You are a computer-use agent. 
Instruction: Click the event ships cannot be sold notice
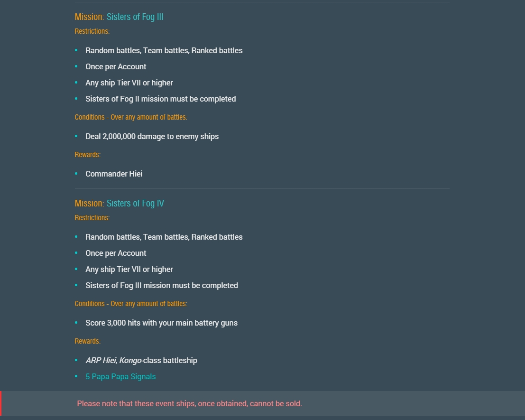pyautogui.click(x=190, y=403)
